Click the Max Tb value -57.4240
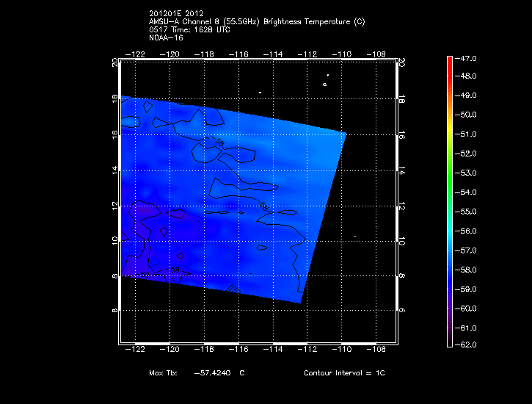Screen dimensions: 532x404 213,373
